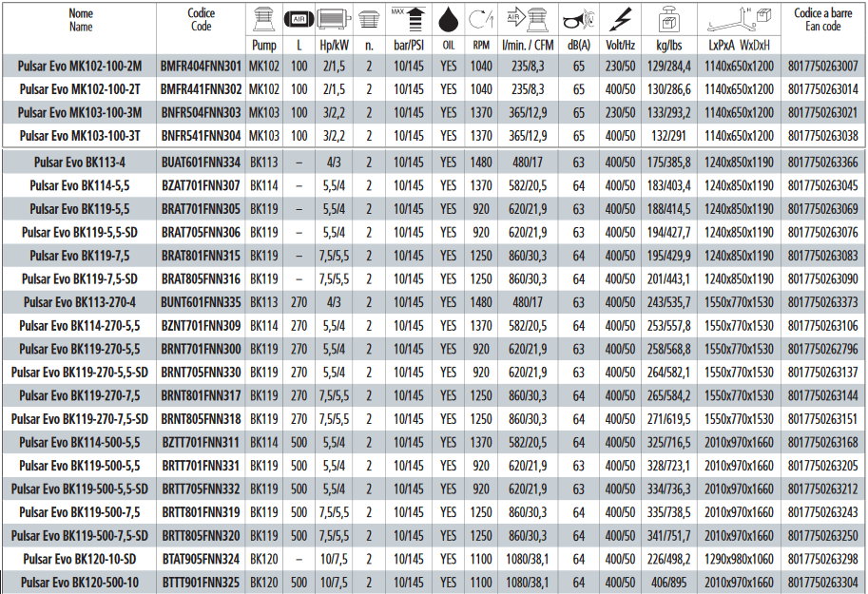
Task: Click the "l/min. / CFM" column label
Action: click(528, 46)
